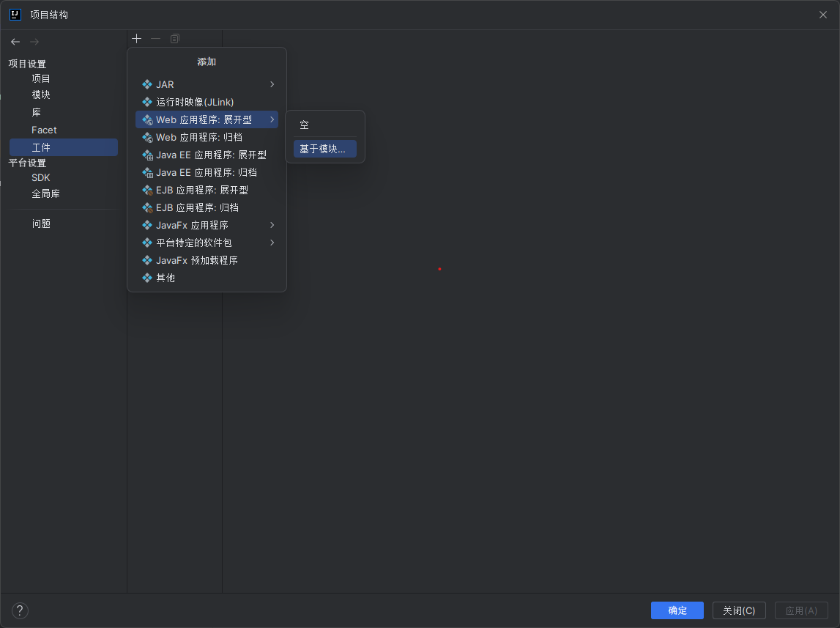Click the Java EE 应用程序: 归档 icon

coord(147,172)
